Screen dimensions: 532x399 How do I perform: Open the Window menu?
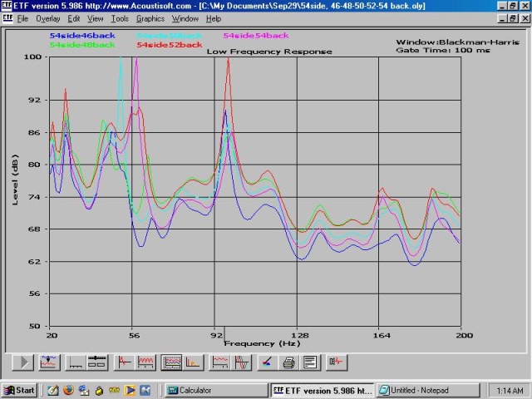(185, 18)
